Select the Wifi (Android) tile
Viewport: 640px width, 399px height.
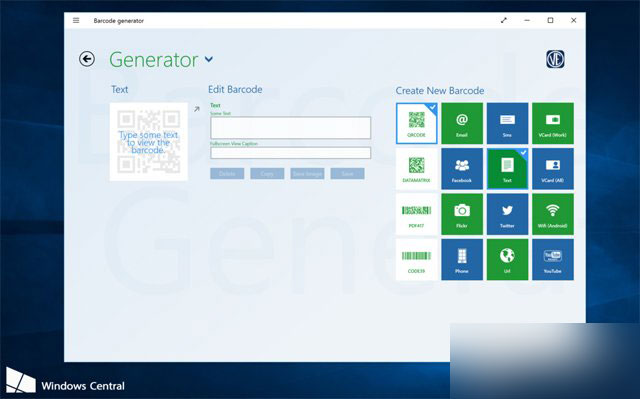point(553,214)
